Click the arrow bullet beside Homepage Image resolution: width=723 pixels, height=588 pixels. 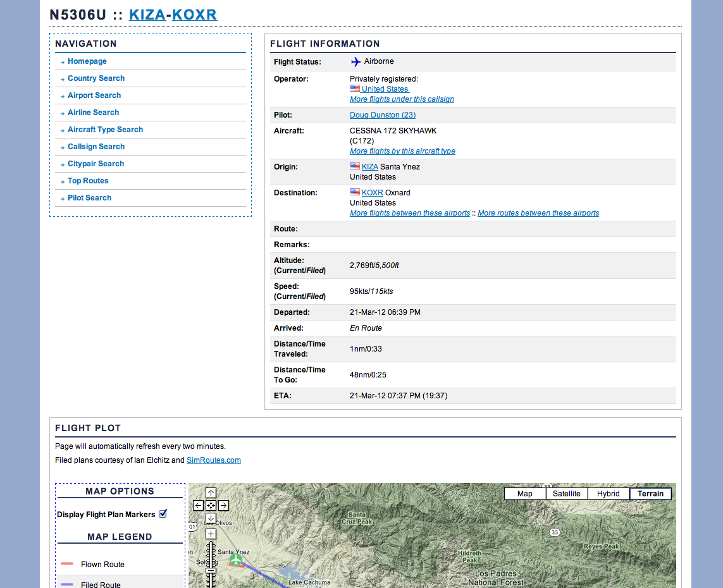pyautogui.click(x=62, y=62)
